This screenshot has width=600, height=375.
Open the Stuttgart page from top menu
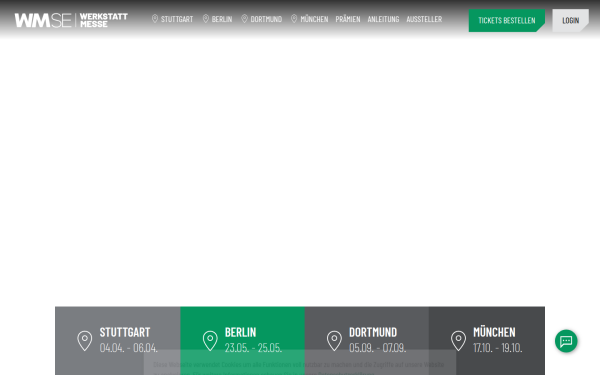click(177, 19)
